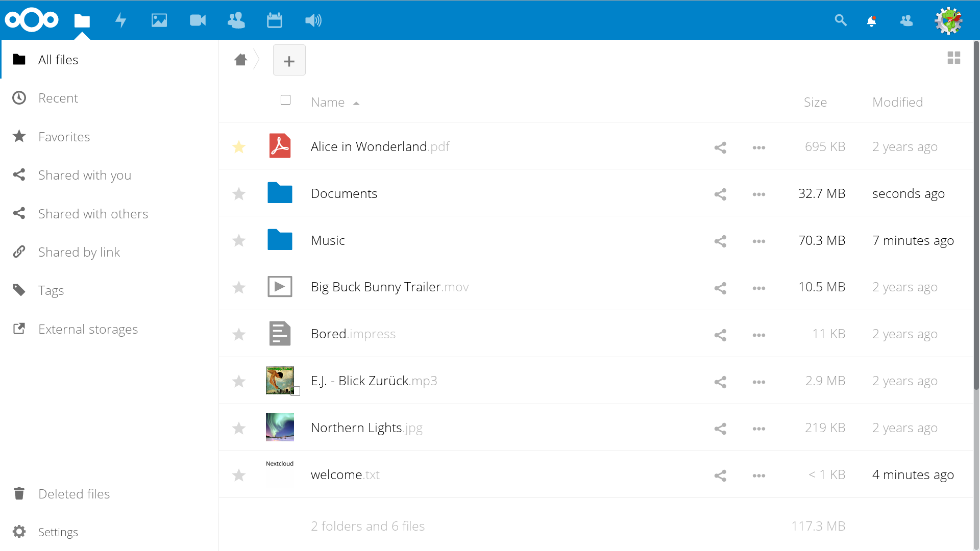Reverse sorting with the Name column arrow

point(356,103)
